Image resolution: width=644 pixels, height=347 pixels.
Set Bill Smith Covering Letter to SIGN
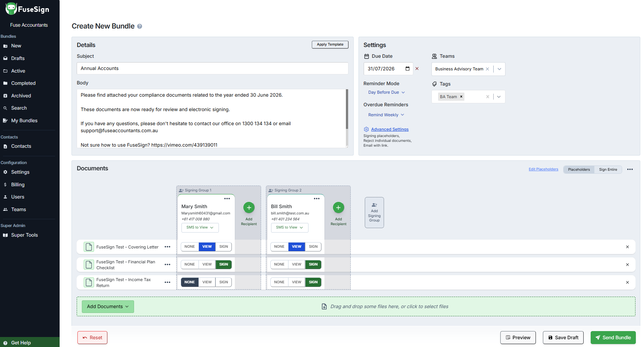pos(313,247)
